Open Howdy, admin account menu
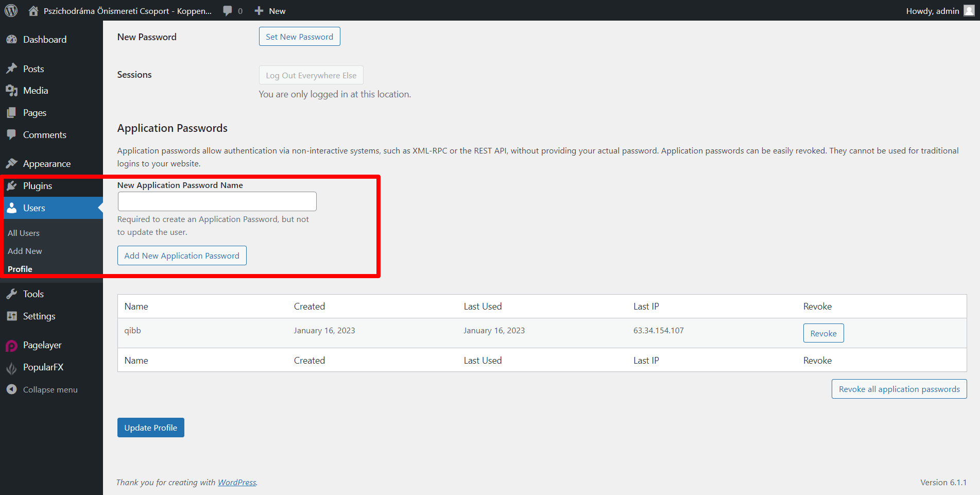 [932, 11]
